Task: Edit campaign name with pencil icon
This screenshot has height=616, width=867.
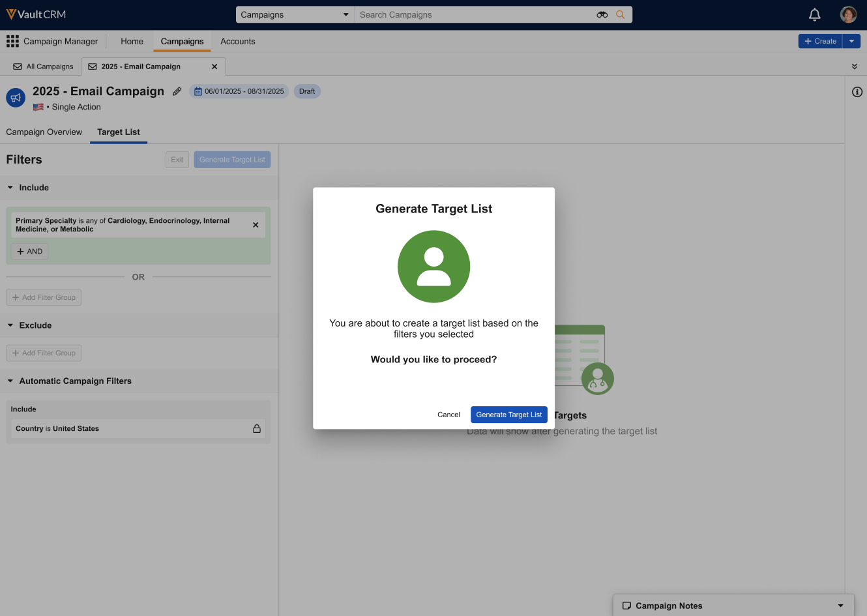Action: [177, 91]
